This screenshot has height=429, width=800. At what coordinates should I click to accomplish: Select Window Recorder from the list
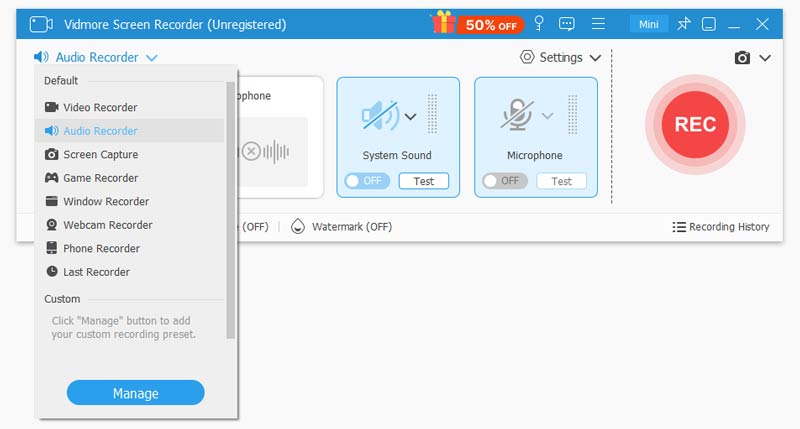pyautogui.click(x=130, y=201)
